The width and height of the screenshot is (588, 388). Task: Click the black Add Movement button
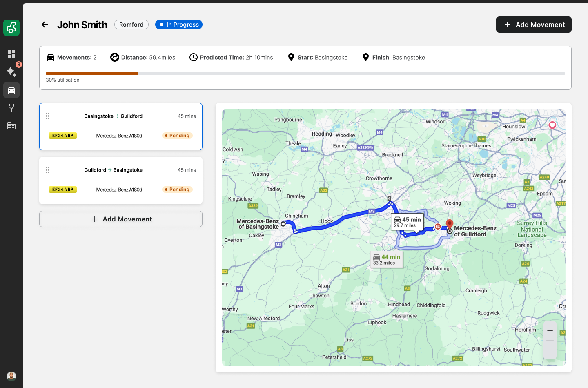(534, 25)
